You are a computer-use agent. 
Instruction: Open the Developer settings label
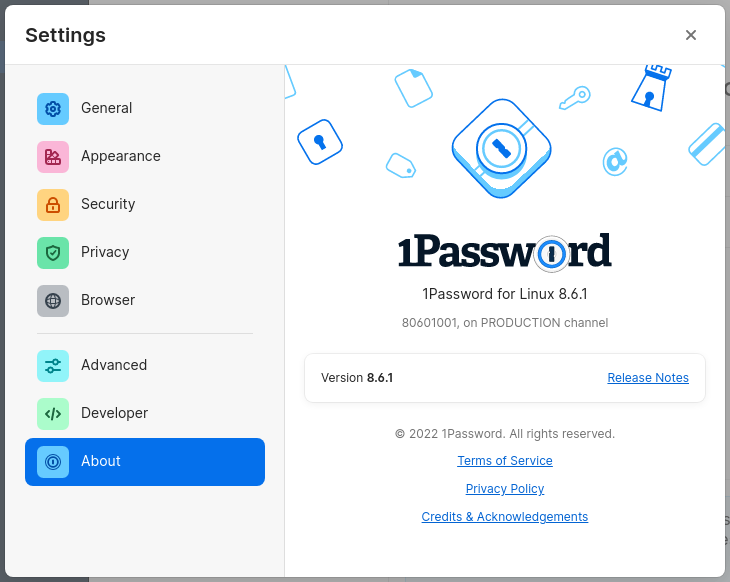(x=114, y=413)
